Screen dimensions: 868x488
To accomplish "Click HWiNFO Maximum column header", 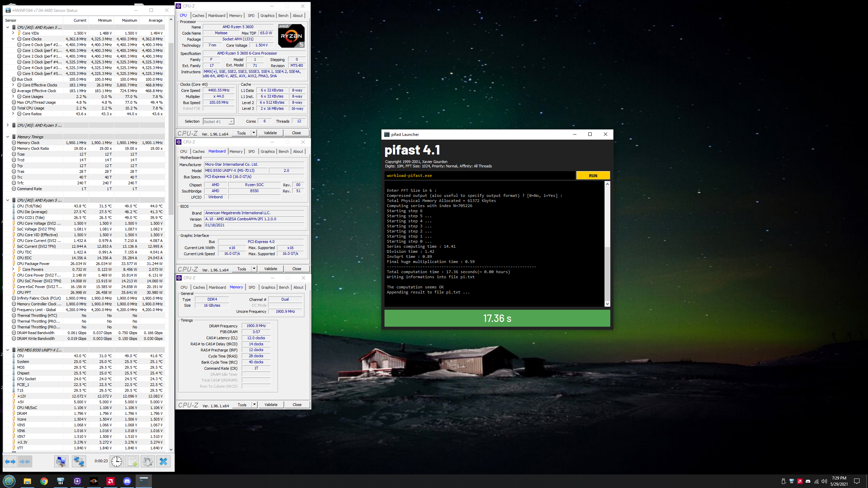I will pyautogui.click(x=127, y=20).
